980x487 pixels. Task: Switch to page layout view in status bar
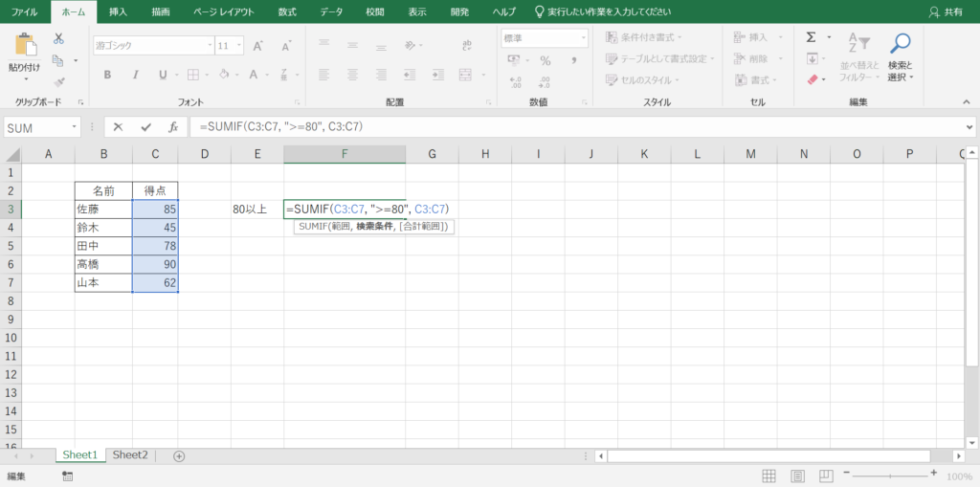(795, 476)
